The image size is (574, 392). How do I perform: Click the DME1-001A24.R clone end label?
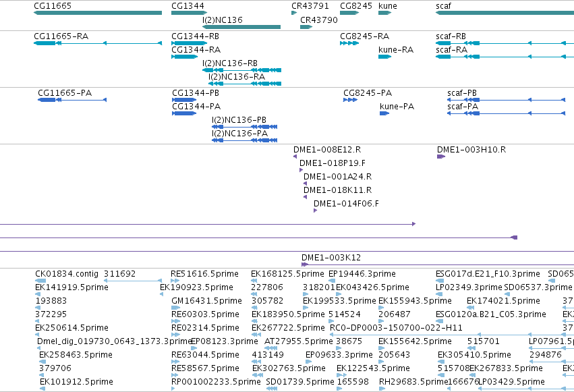pyautogui.click(x=337, y=177)
